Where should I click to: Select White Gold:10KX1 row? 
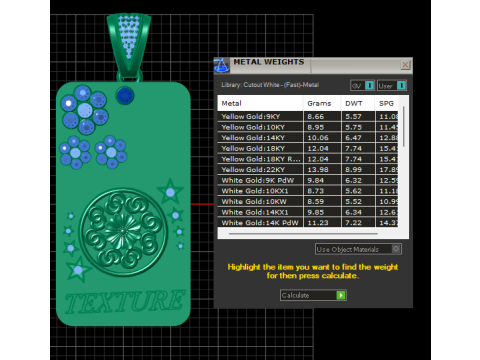tap(308, 191)
